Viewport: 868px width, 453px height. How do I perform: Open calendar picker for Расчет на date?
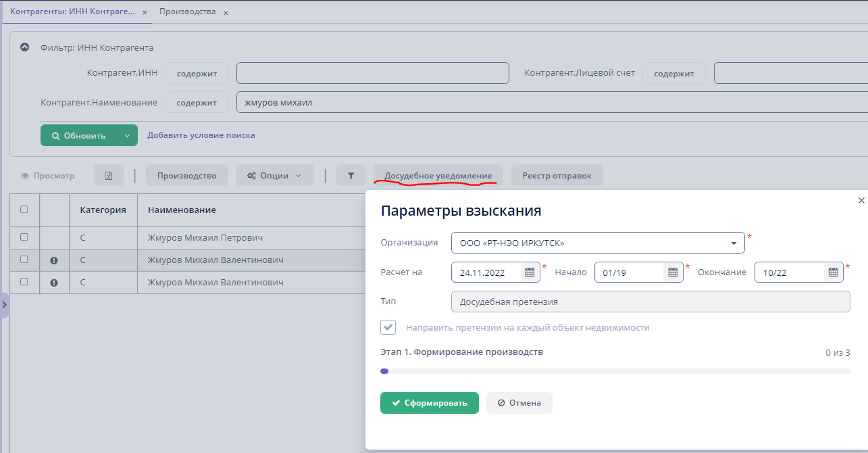(x=530, y=272)
